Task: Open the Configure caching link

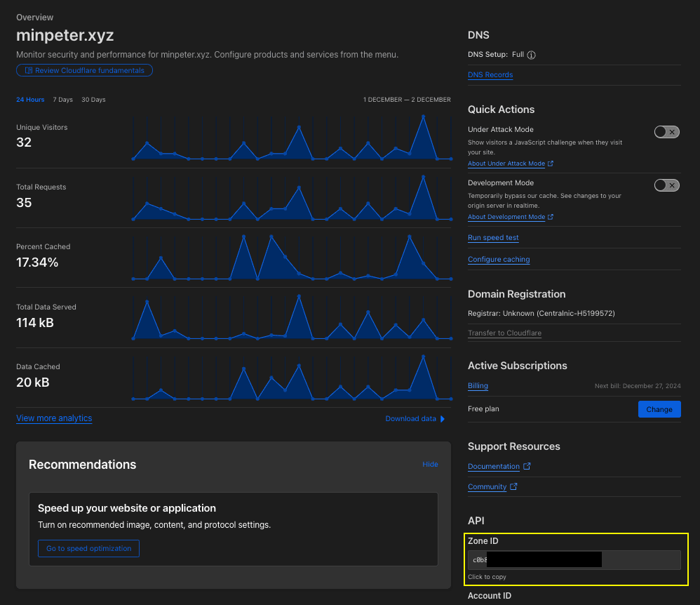Action: click(x=499, y=260)
